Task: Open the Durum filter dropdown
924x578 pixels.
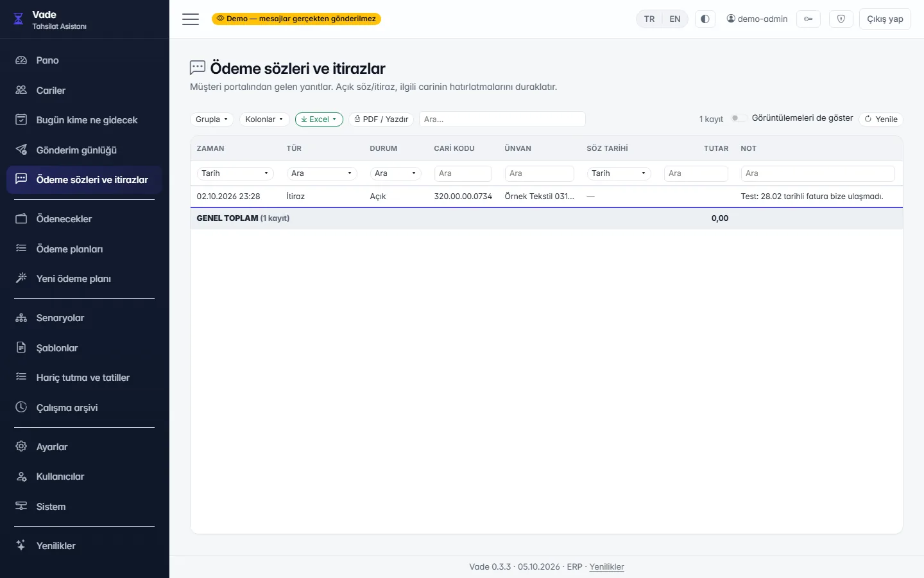Action: (396, 173)
